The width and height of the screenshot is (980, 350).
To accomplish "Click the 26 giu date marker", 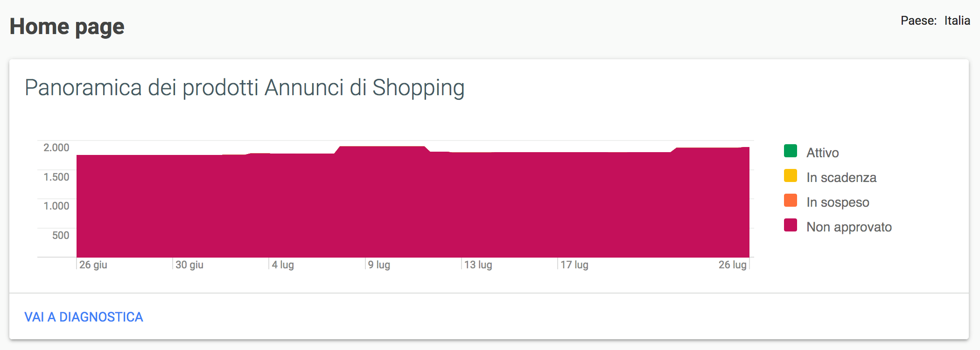I will (x=93, y=265).
